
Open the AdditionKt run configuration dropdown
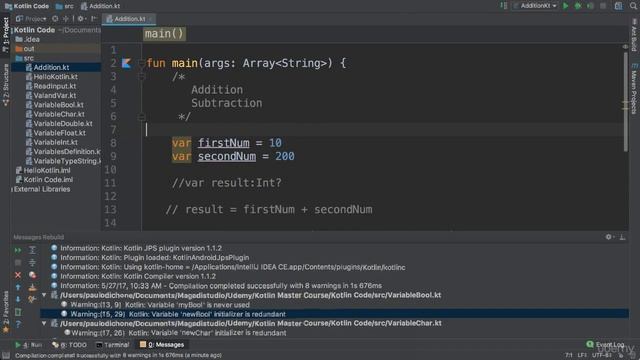(536, 6)
